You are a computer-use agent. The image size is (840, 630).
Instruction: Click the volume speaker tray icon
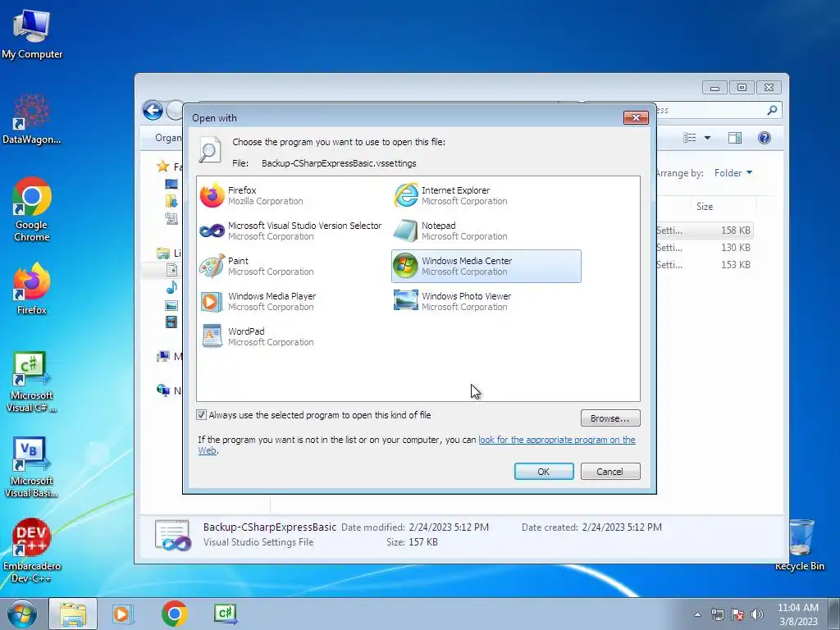[x=756, y=614]
